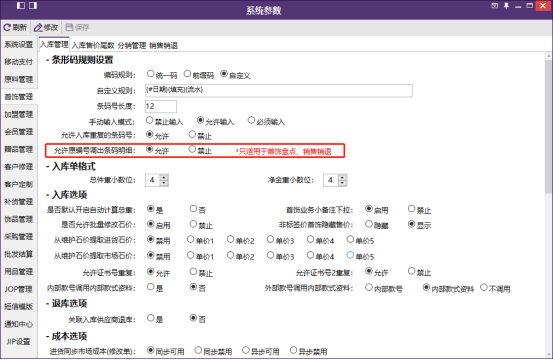This screenshot has height=360, width=553.
Task: Select 单价5 for 从维护石价提取市场石价
Action: [x=350, y=255]
